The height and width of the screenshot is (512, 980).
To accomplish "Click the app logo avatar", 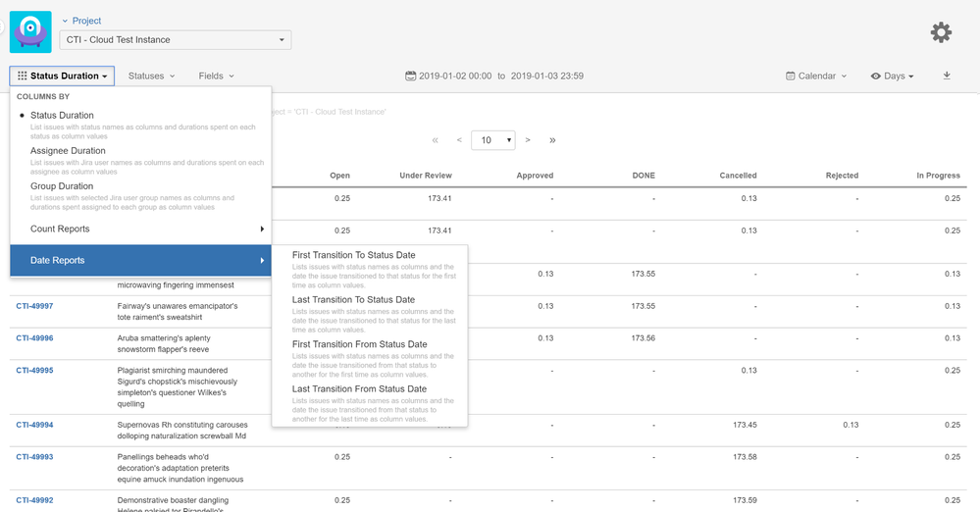I will click(30, 32).
